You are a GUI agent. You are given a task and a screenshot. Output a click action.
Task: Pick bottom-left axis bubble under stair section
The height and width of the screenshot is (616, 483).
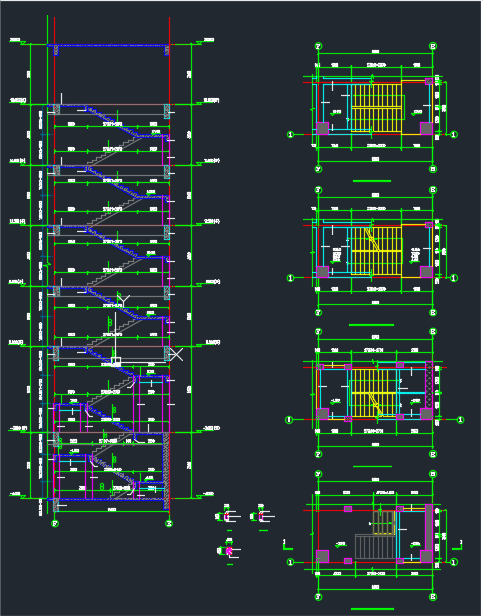click(x=55, y=523)
